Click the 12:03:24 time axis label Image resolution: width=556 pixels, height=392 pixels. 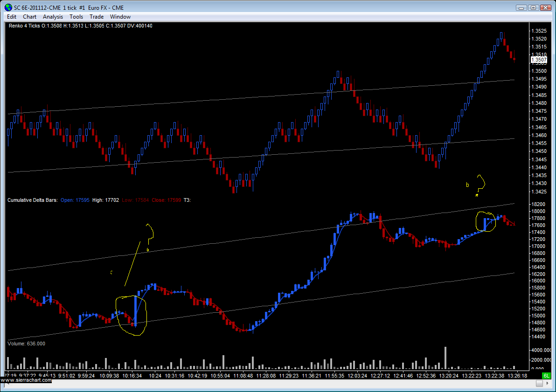coord(357,375)
